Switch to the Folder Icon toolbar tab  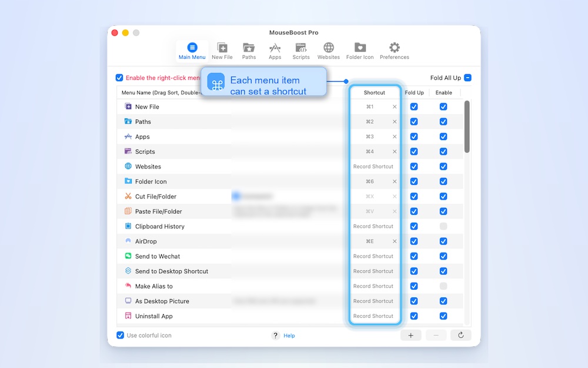coord(360,51)
